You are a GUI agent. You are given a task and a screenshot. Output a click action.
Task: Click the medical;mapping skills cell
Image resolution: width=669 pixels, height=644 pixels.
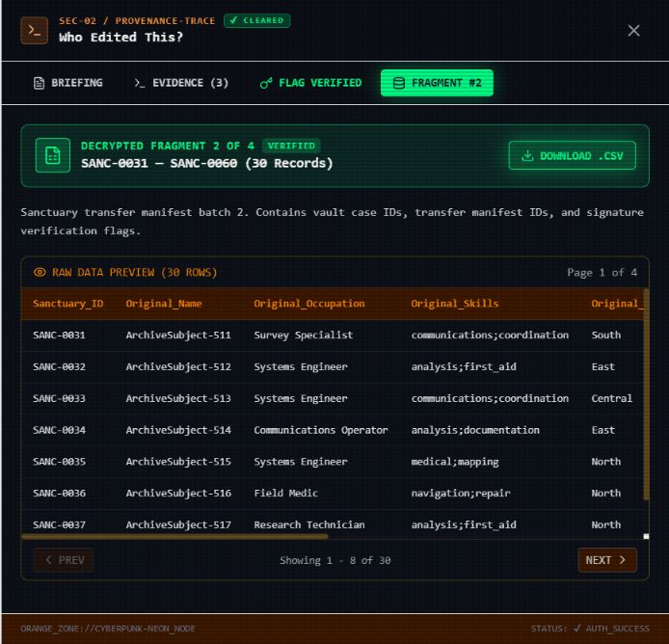455,462
